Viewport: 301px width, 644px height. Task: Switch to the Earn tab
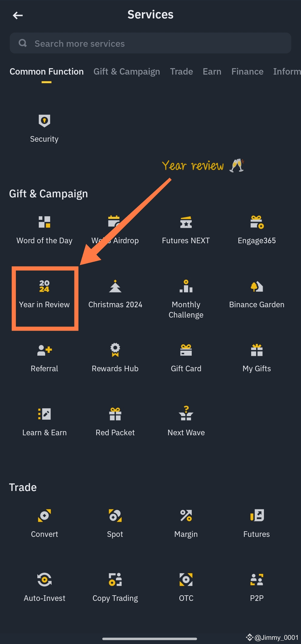click(x=212, y=72)
